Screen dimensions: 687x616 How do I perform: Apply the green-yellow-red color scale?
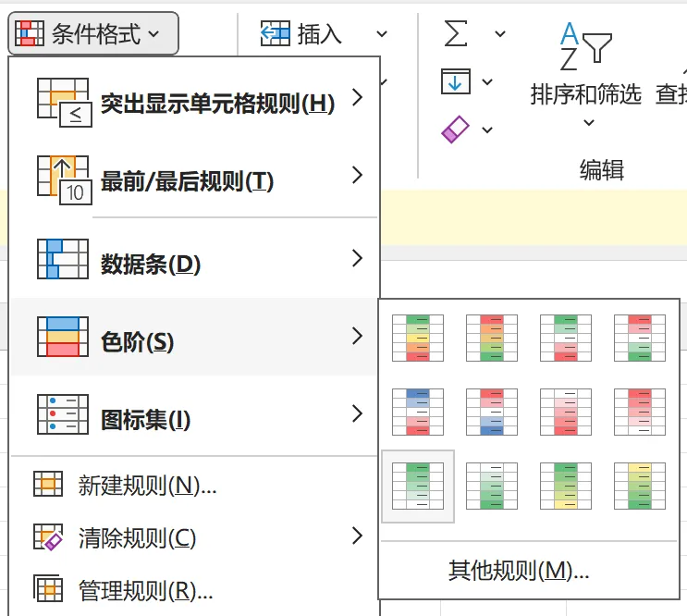tap(417, 337)
